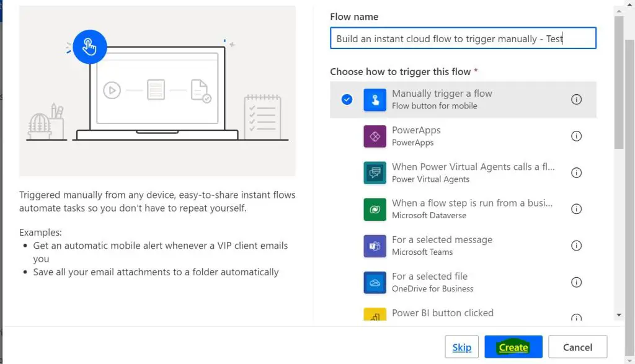Viewport: 635px width, 364px height.
Task: Click the blue checkmark on the selected trigger
Action: point(347,99)
